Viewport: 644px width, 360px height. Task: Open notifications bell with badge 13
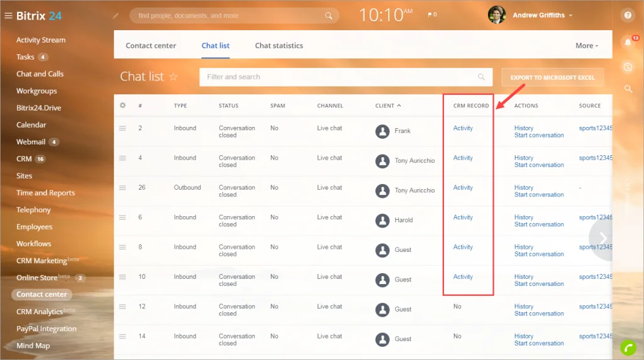coord(628,42)
